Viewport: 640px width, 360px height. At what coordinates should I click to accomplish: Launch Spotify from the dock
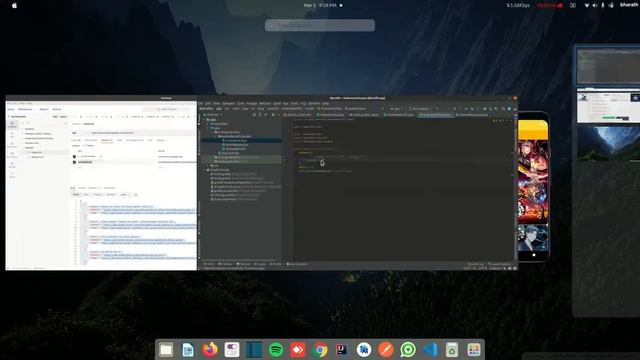[x=276, y=350]
